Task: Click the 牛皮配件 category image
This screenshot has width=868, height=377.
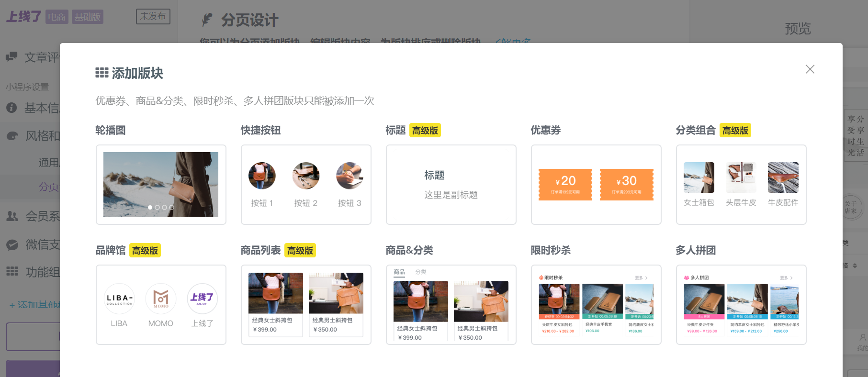Action: (783, 177)
